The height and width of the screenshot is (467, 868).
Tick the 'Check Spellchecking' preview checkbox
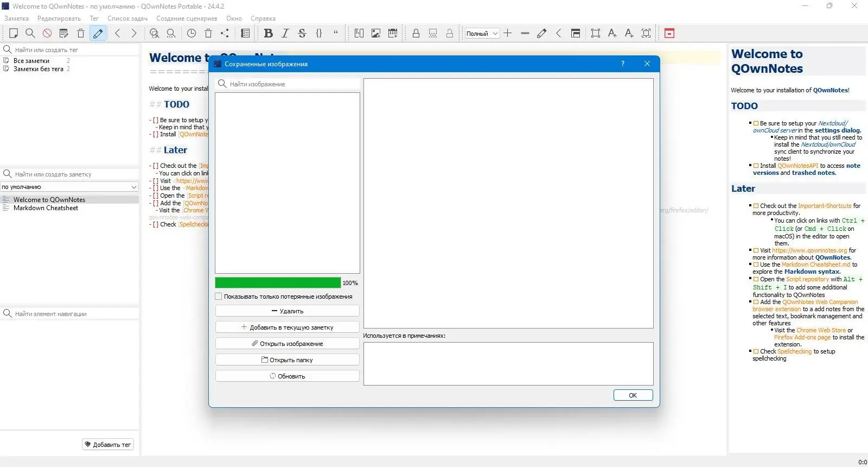[x=756, y=351]
